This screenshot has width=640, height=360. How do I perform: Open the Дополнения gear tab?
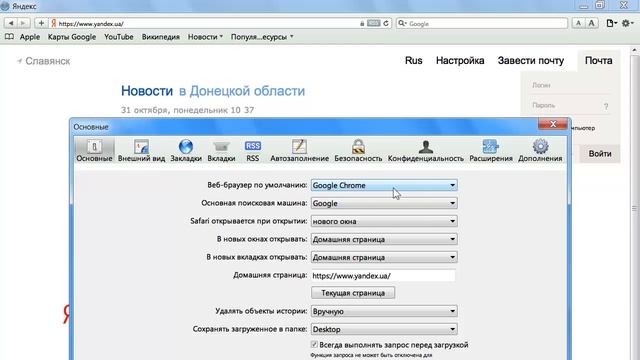(540, 150)
